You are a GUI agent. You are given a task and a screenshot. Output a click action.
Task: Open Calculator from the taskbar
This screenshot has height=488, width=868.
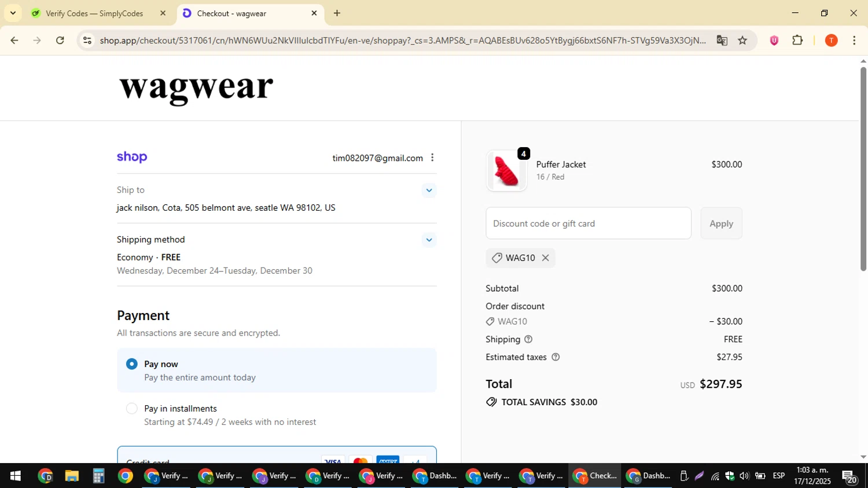tap(99, 476)
